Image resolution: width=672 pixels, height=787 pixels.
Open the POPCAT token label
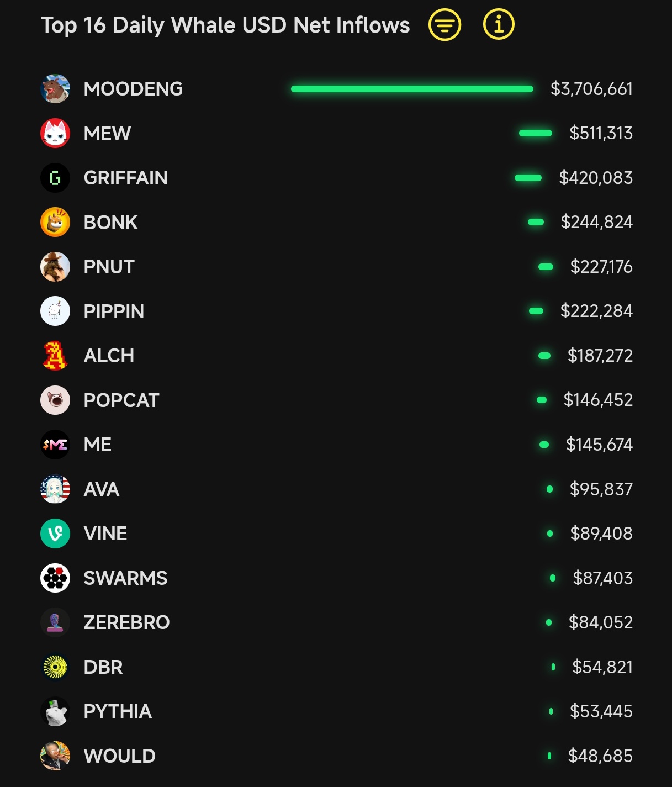click(121, 400)
